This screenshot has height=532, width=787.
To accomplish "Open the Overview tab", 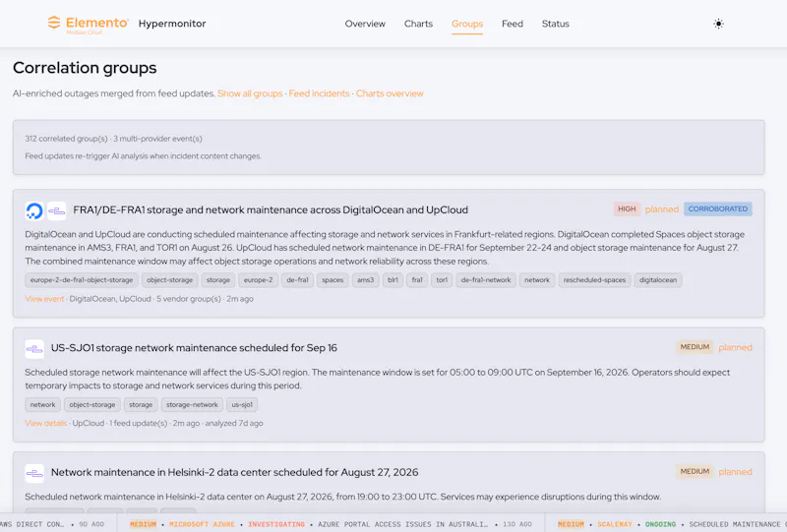I will tap(365, 24).
